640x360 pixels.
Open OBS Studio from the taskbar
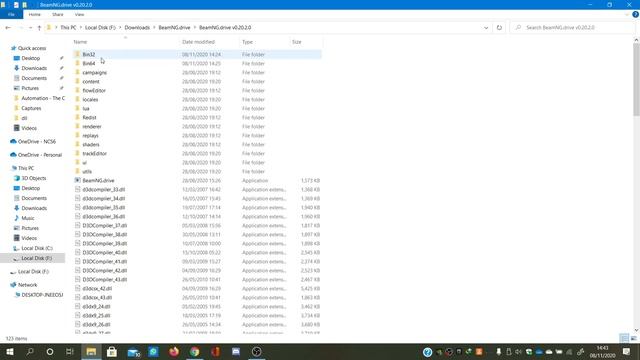(x=256, y=351)
